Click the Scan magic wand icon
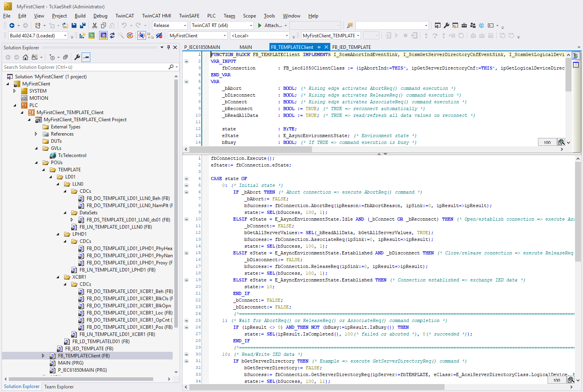Screen dimensions: 583x392 pos(121,35)
